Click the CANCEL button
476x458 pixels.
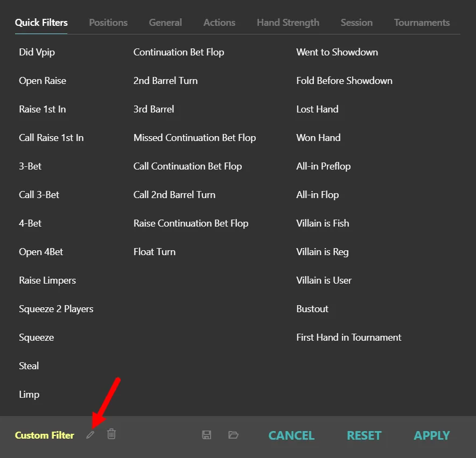[291, 435]
